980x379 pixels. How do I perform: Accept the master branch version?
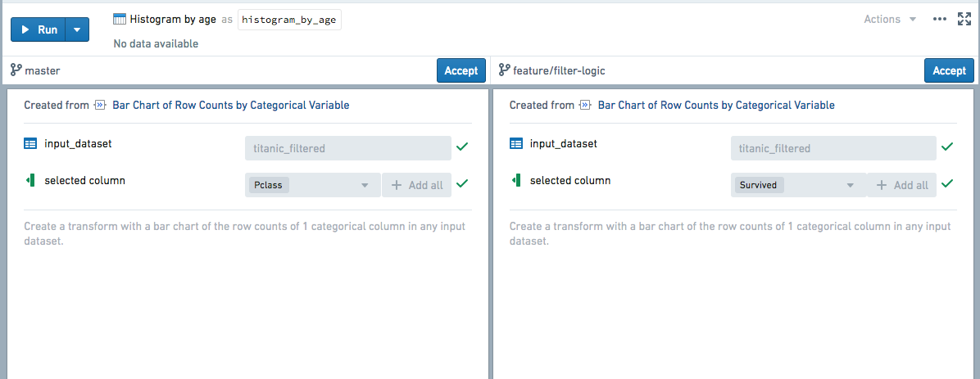tap(461, 70)
